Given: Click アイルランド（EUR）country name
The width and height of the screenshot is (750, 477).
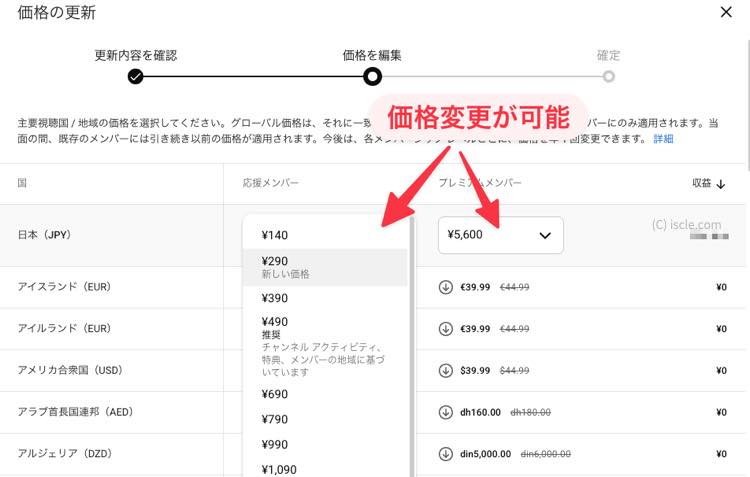Looking at the screenshot, I should coord(64,328).
